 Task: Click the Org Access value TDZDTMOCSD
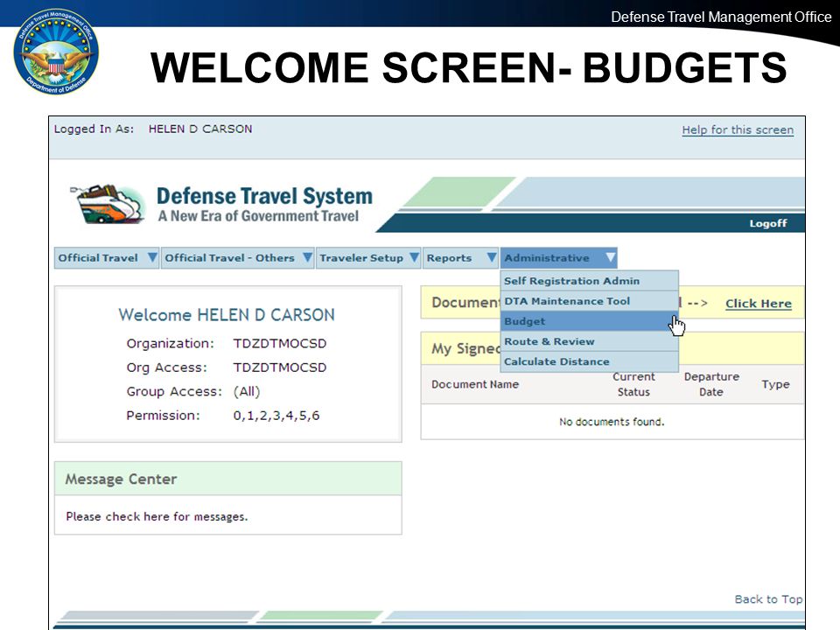click(280, 367)
